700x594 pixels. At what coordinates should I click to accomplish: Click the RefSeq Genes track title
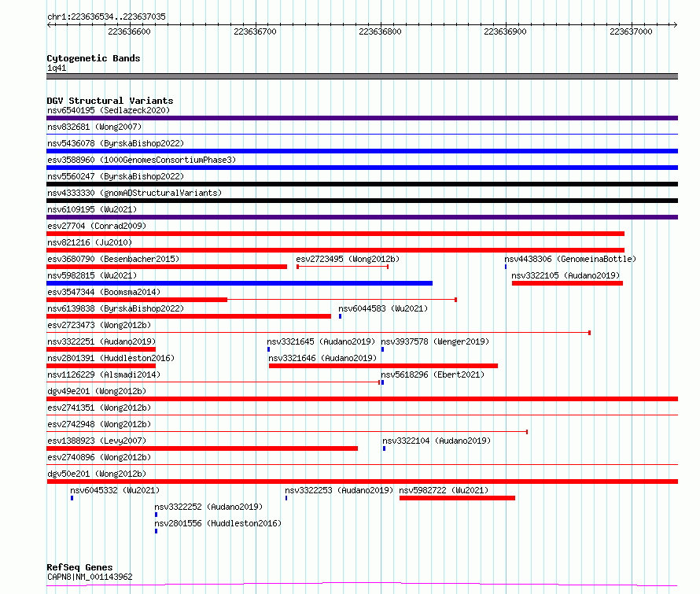pos(80,568)
